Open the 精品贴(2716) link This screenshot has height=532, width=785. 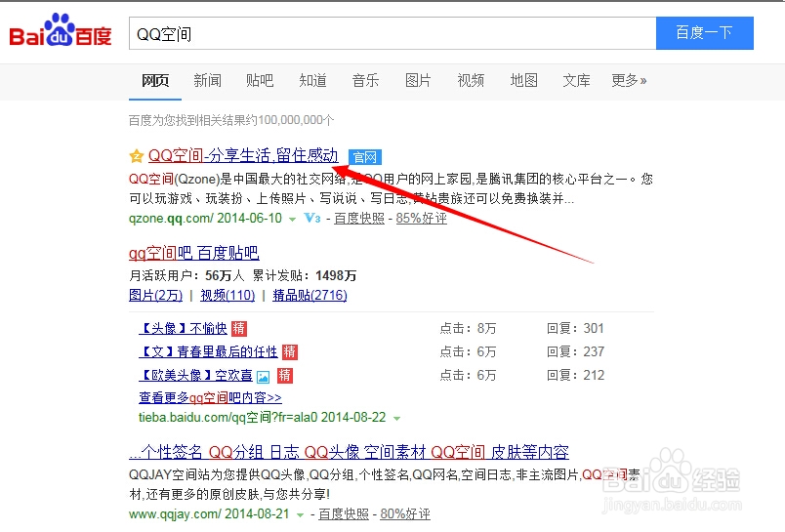point(310,295)
